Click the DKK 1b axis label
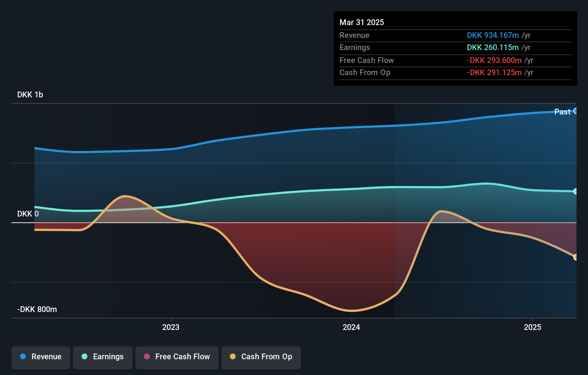Screen dimensions: 588x375 click(x=30, y=95)
